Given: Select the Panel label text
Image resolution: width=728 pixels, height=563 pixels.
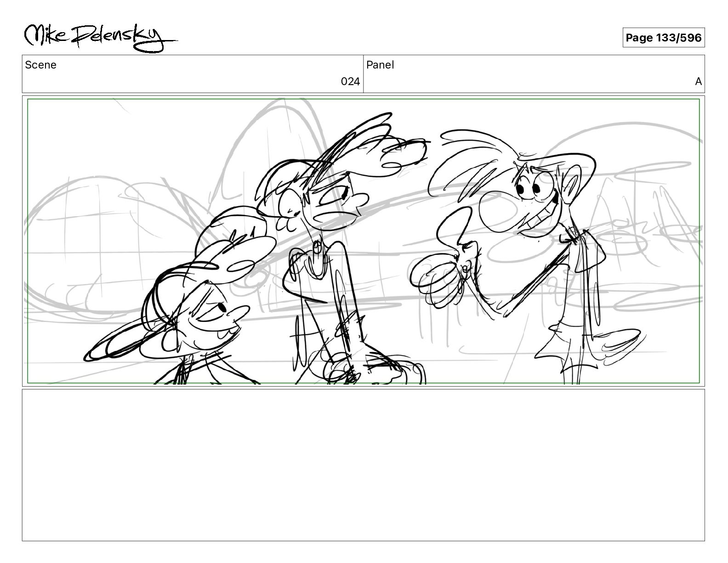Looking at the screenshot, I should click(x=380, y=65).
